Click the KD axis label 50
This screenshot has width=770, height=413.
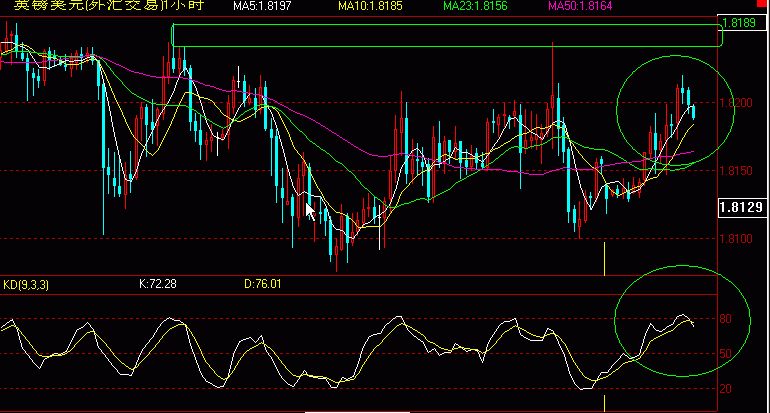(x=725, y=354)
